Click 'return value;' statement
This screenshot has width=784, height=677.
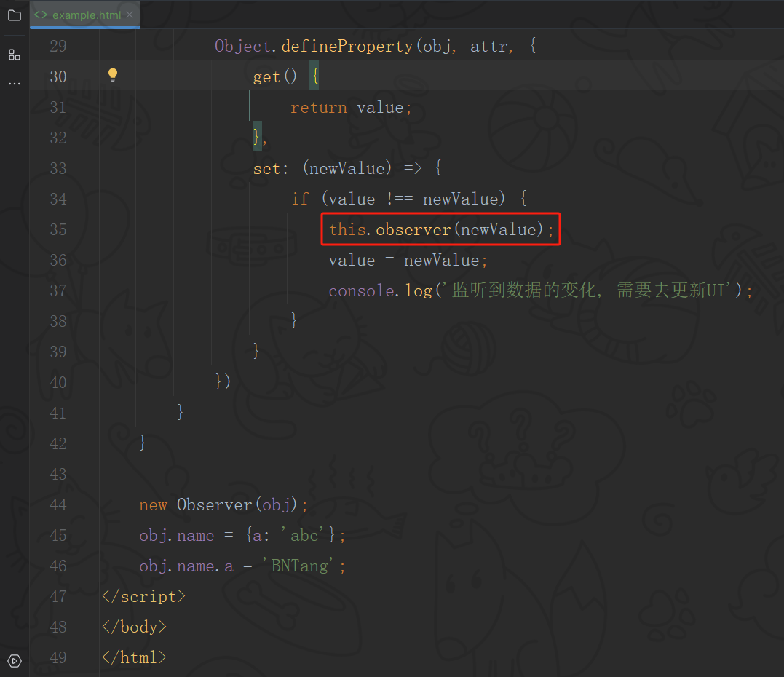pos(351,108)
